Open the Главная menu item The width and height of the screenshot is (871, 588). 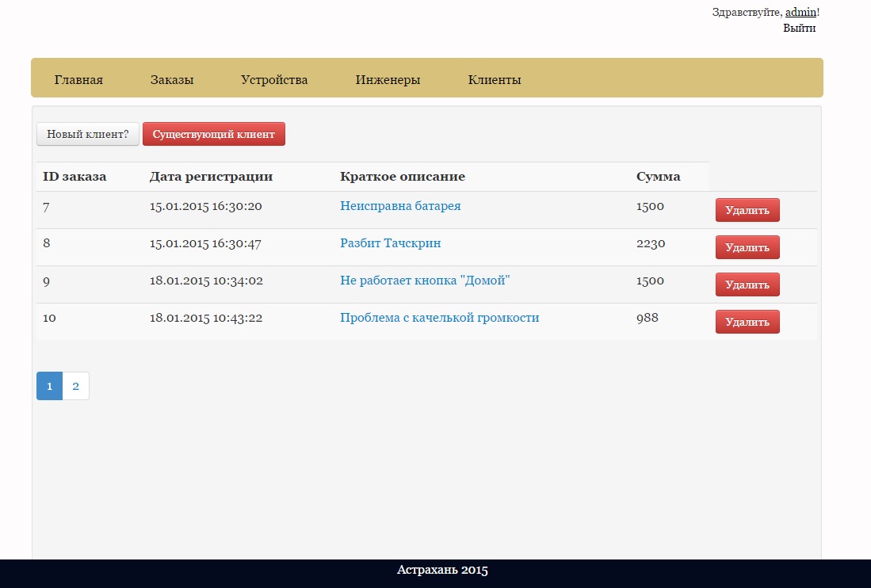point(78,79)
